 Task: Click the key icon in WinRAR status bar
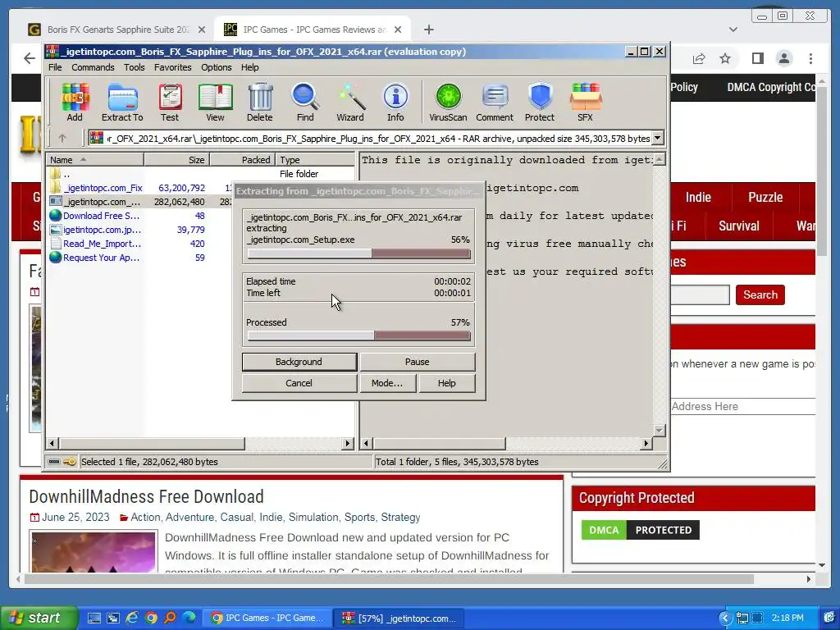pyautogui.click(x=69, y=462)
